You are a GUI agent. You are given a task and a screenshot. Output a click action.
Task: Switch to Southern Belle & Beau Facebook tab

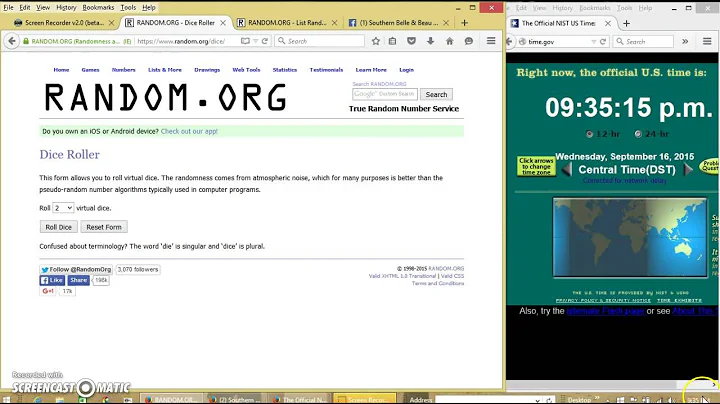click(x=399, y=22)
